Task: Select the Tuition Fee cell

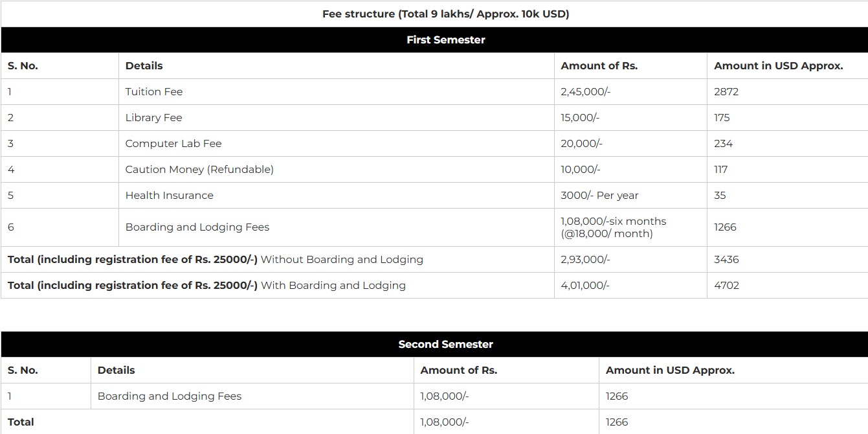Action: click(x=154, y=91)
